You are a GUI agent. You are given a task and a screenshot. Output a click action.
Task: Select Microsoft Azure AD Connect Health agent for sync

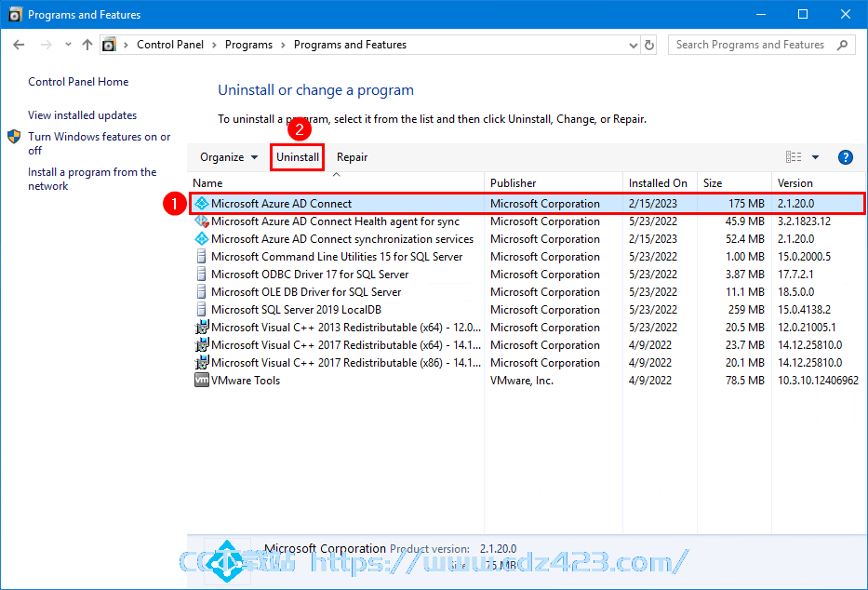tap(527, 221)
